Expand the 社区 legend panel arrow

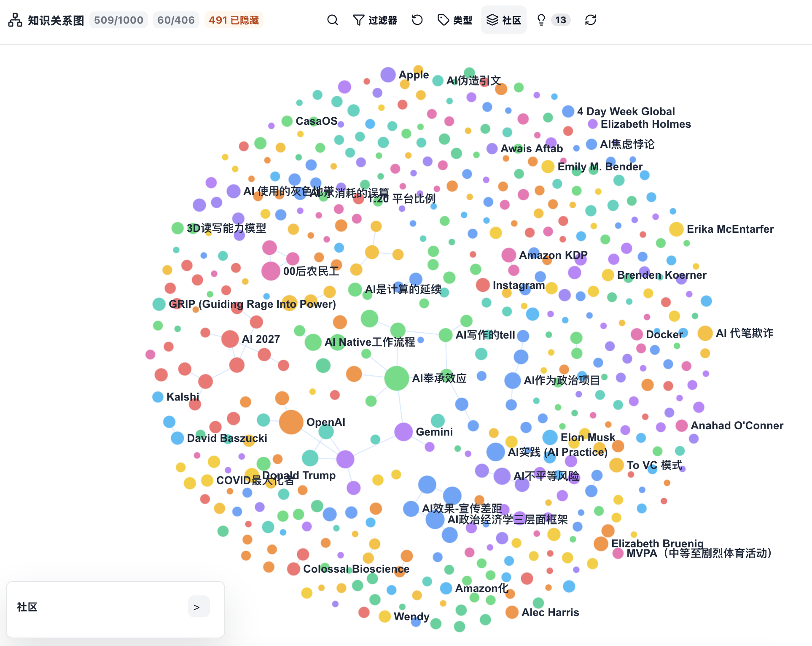(199, 606)
